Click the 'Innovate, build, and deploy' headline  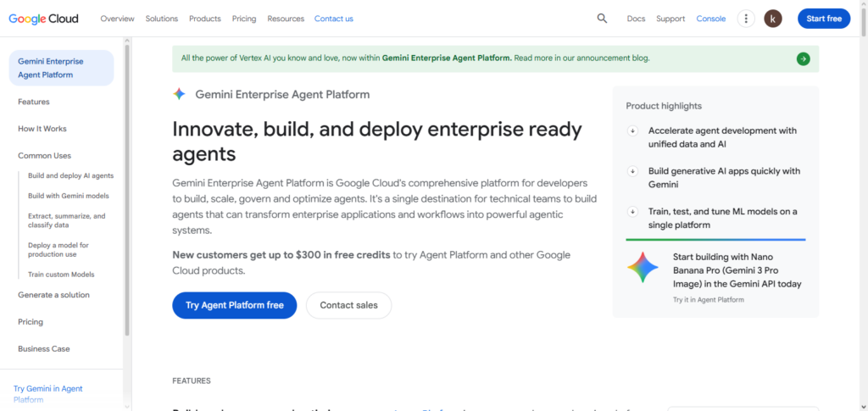[377, 142]
